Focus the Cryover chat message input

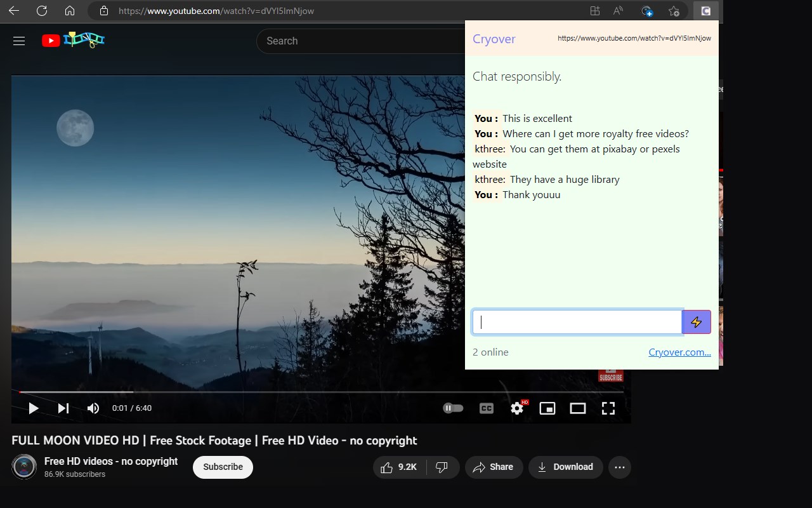[x=577, y=322]
